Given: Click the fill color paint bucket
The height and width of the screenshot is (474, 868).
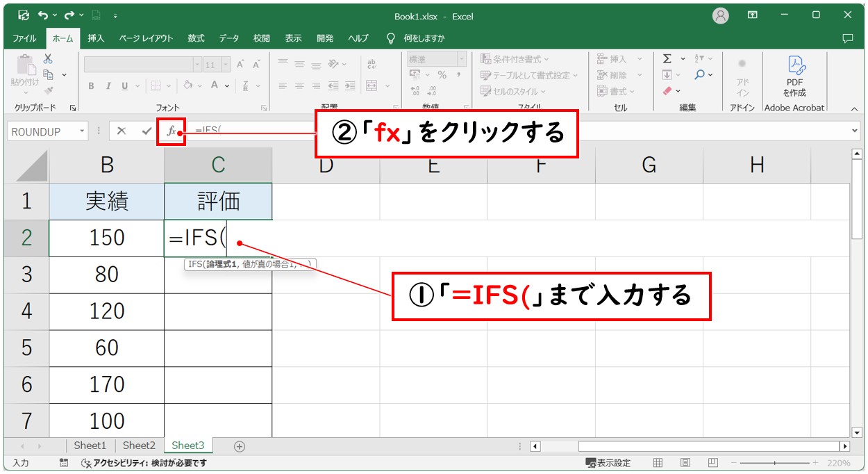Looking at the screenshot, I should click(x=188, y=85).
